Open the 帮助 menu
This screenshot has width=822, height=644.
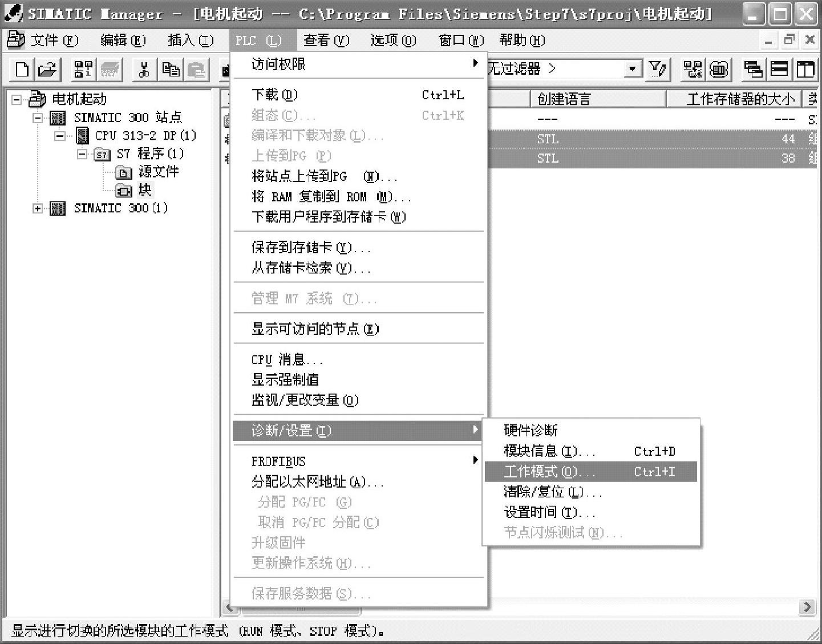(x=522, y=40)
